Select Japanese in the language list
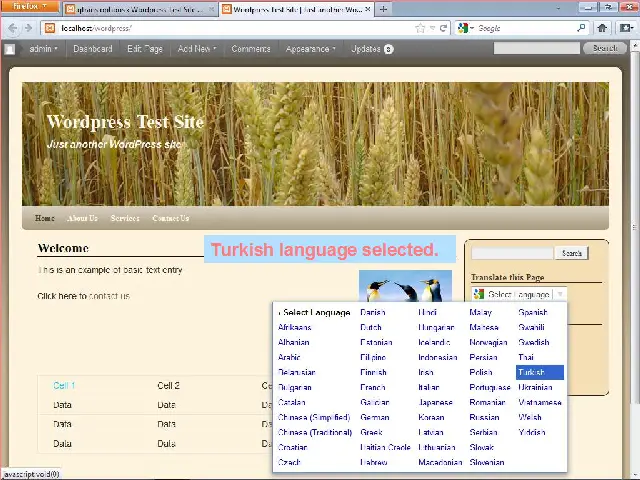This screenshot has height=480, width=640. tap(436, 402)
